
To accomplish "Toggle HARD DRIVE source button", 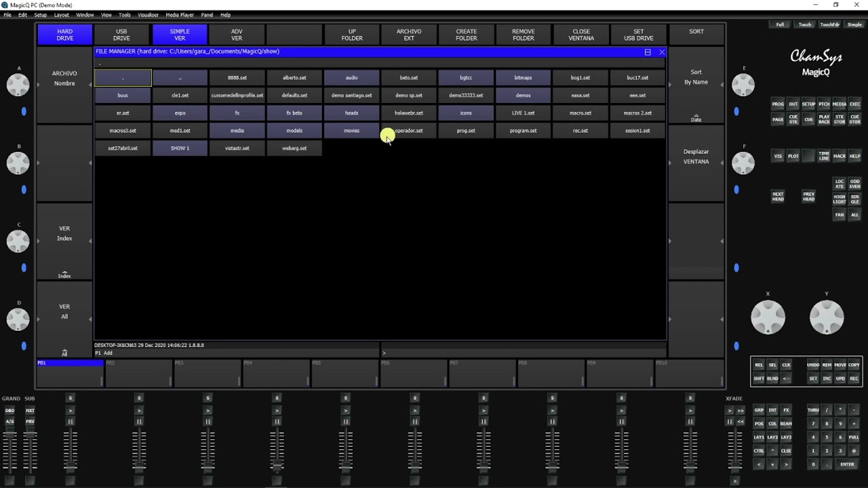I will click(x=65, y=35).
